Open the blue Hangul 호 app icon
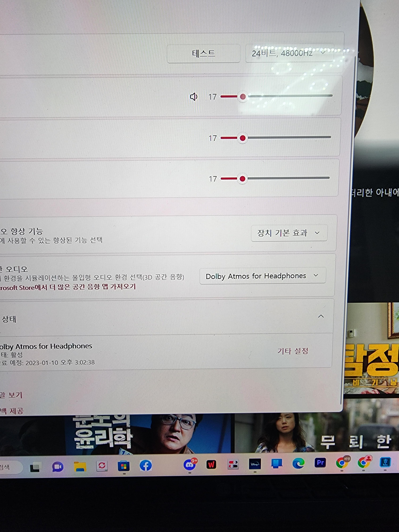The image size is (399, 532). [x=385, y=462]
